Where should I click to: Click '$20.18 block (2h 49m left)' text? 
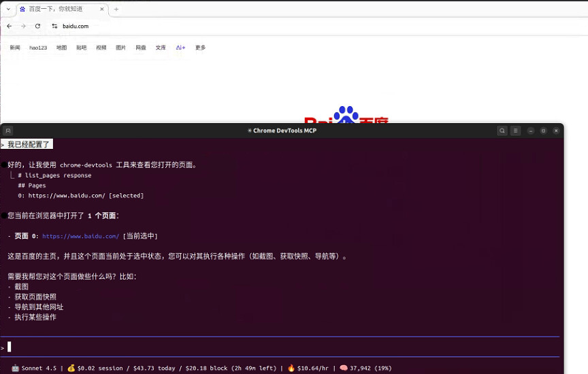[231, 369]
